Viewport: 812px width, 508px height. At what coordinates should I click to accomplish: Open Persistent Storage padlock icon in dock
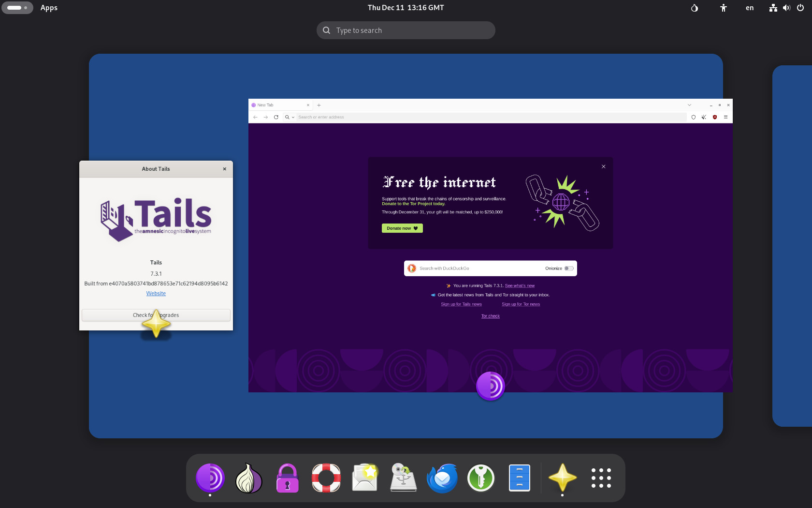click(287, 478)
